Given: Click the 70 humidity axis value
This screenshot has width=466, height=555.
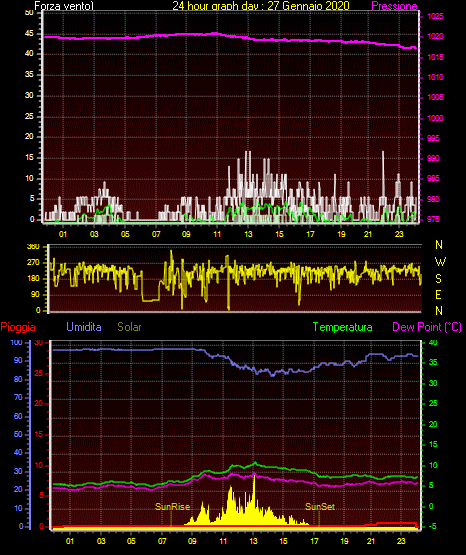Looking at the screenshot, I should point(18,397).
